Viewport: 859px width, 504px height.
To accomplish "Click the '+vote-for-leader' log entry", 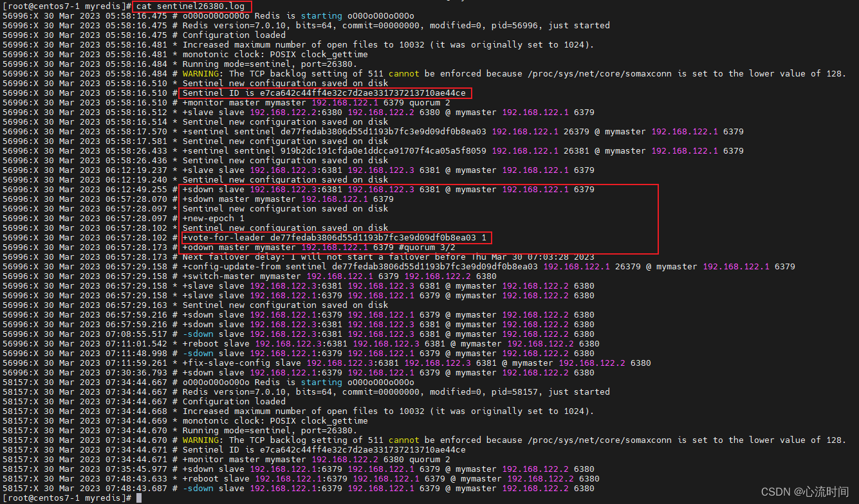I will tap(334, 238).
